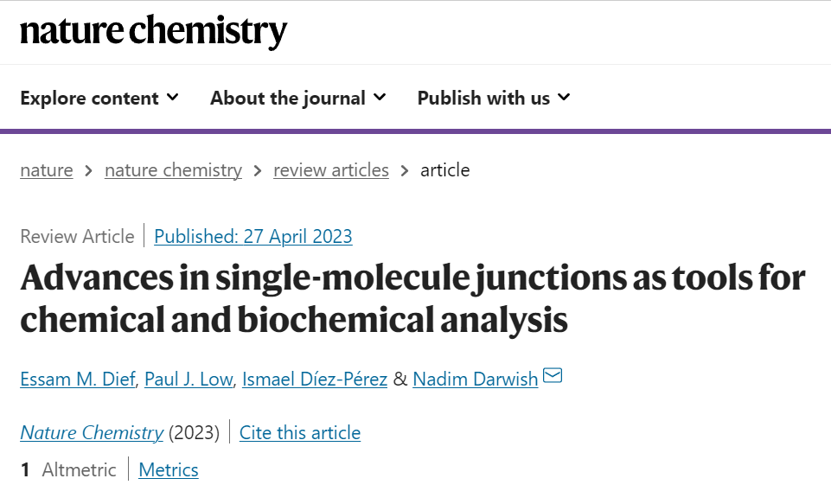
Task: Click the italic Nature Chemistry journal link
Action: (x=92, y=432)
